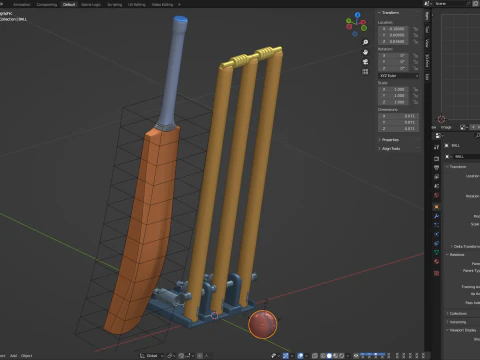The width and height of the screenshot is (480, 360).
Task: Toggle lock on Rotation X
Action: (415, 56)
